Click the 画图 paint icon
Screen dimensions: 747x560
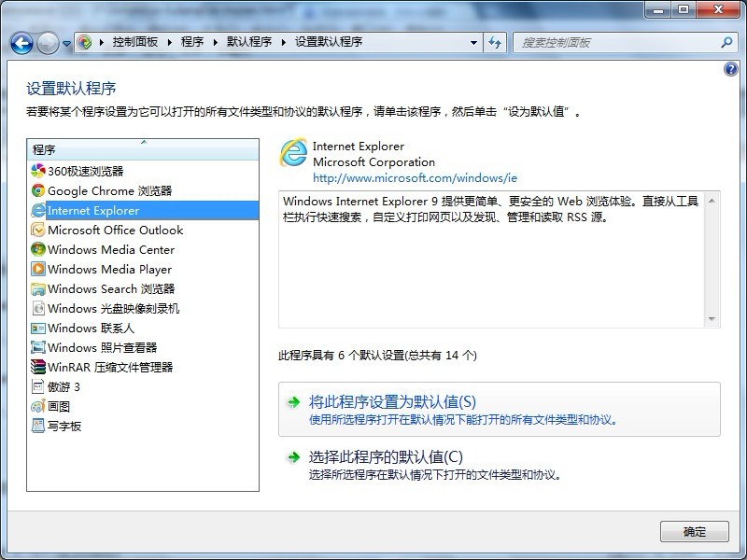click(38, 406)
